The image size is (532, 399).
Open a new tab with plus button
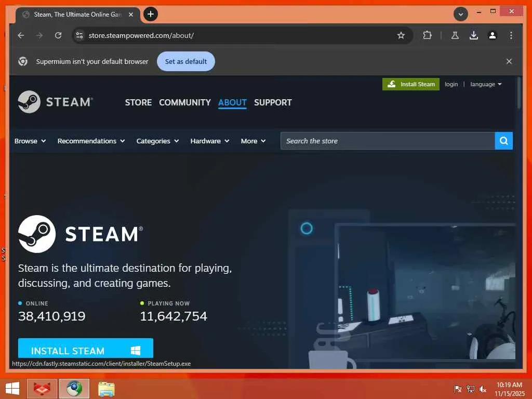pyautogui.click(x=151, y=14)
